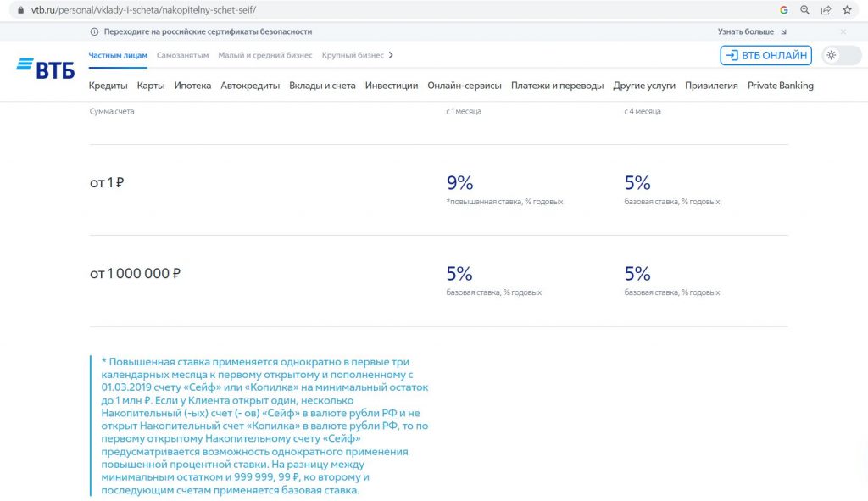Open the Инвестиции menu item
Image resolution: width=868 pixels, height=501 pixels.
392,86
